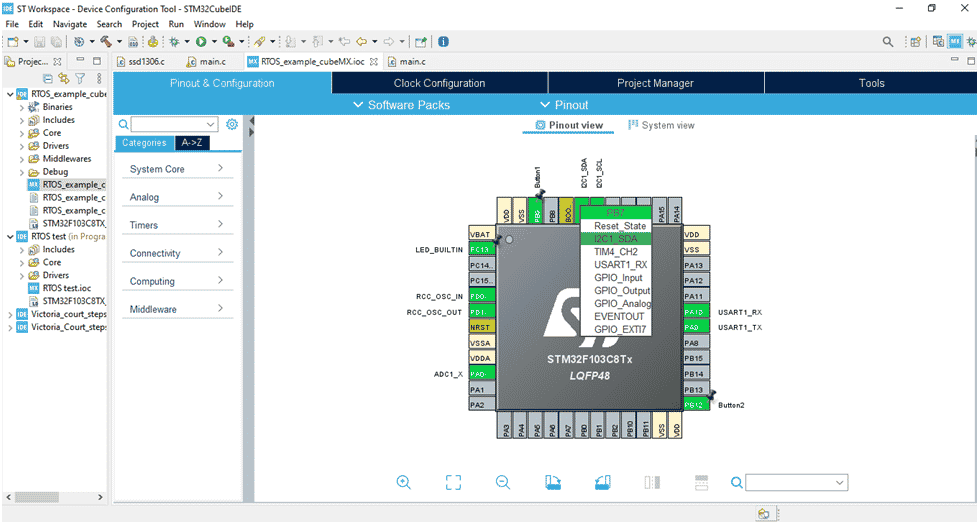Screen dimensions: 979x524
Task: Click pin PC13 labeled LED_BUILTIN
Action: click(x=481, y=249)
